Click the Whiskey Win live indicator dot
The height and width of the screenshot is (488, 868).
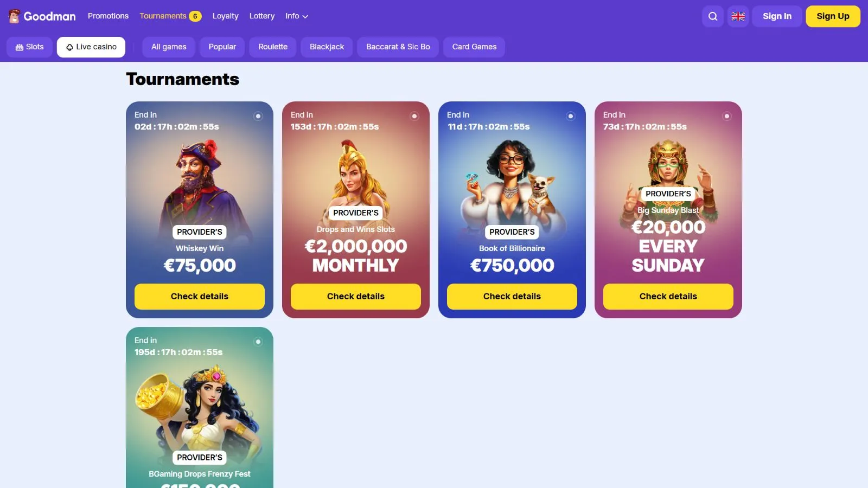coord(258,116)
